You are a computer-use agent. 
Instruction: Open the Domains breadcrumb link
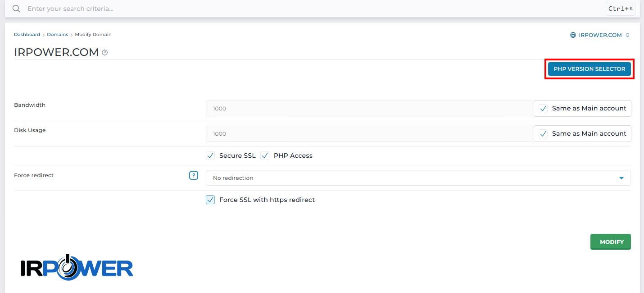coord(58,34)
